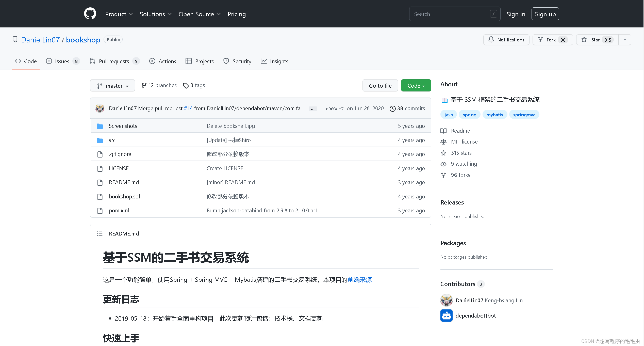Screen dimensions: 644x346
Task: Open the Screenshots folder
Action: [x=123, y=126]
